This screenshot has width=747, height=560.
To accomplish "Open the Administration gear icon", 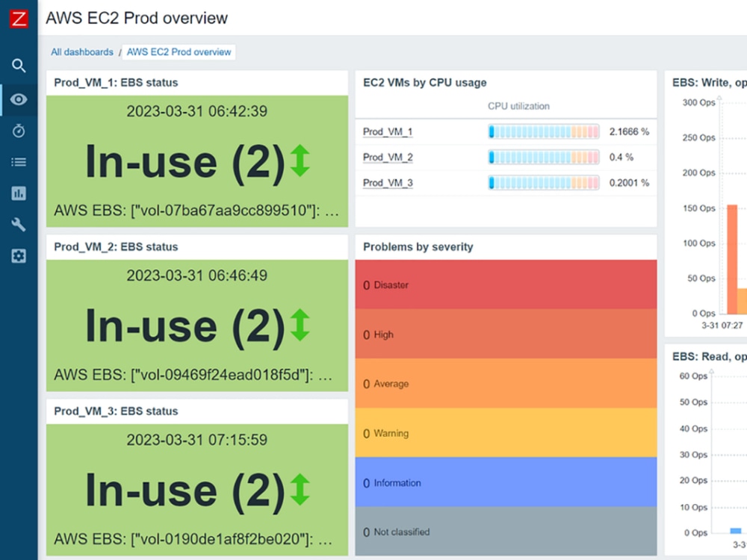I will click(x=19, y=256).
